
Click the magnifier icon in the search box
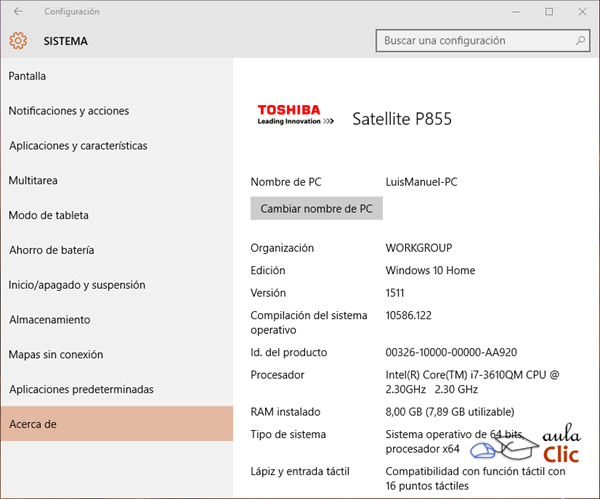coord(580,41)
